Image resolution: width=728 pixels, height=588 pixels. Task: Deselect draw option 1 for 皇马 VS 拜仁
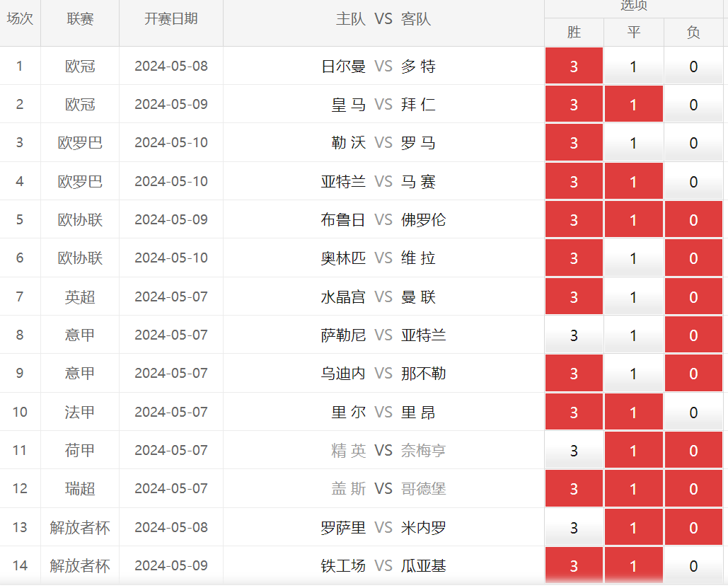(x=633, y=104)
